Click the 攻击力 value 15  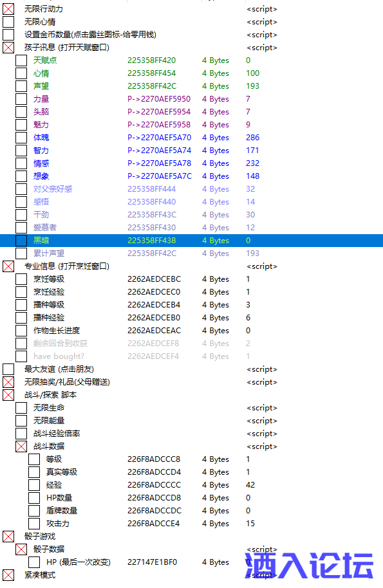(250, 524)
